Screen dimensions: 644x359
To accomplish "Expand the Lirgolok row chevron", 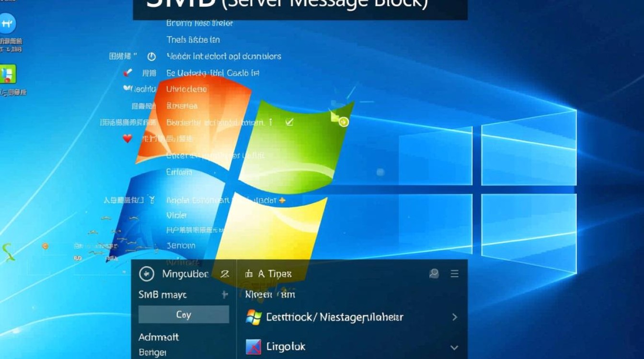I will [454, 347].
